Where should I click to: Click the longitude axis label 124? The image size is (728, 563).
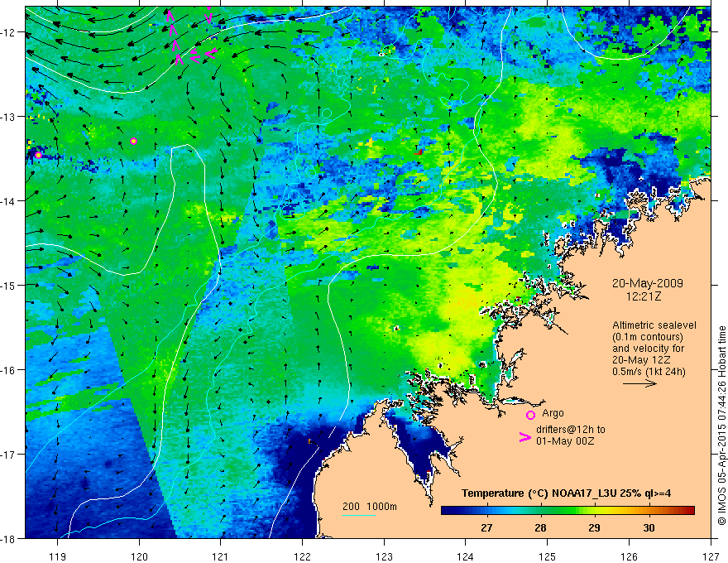pyautogui.click(x=466, y=557)
